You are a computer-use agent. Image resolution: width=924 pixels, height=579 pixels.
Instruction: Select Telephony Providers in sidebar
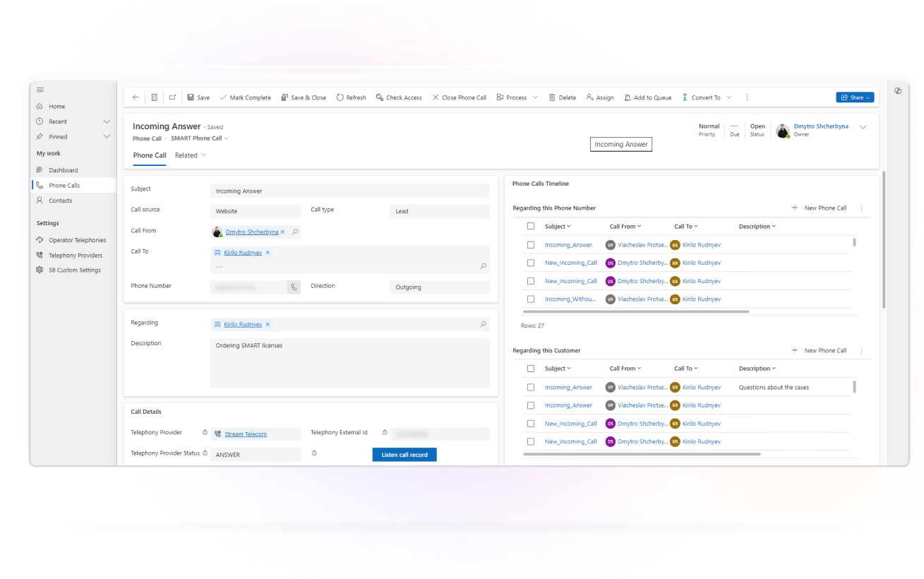(x=75, y=256)
